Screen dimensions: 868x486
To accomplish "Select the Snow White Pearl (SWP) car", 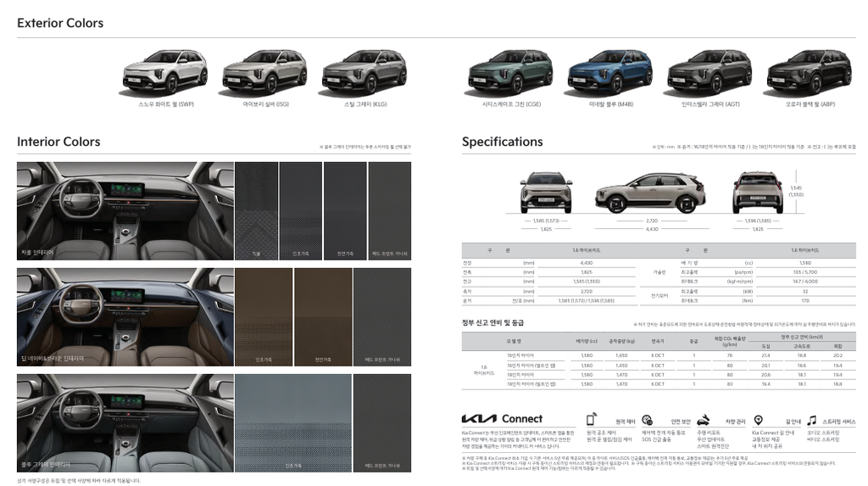I will [164, 73].
